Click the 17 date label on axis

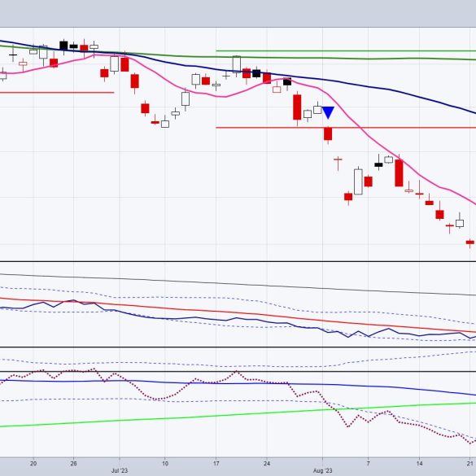click(x=216, y=464)
